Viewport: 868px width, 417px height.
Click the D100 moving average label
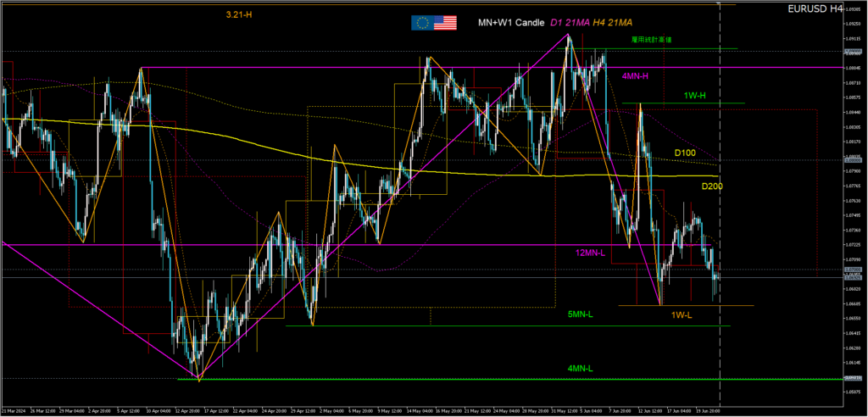click(685, 153)
